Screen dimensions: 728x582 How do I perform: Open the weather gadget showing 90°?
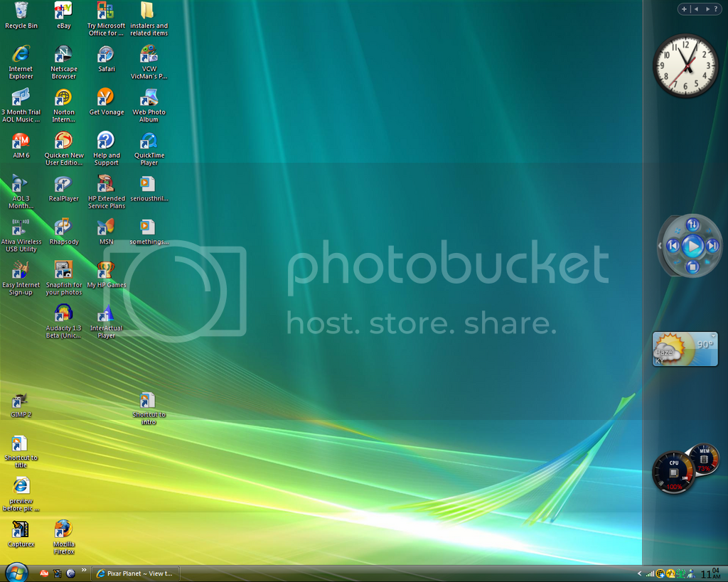coord(685,349)
